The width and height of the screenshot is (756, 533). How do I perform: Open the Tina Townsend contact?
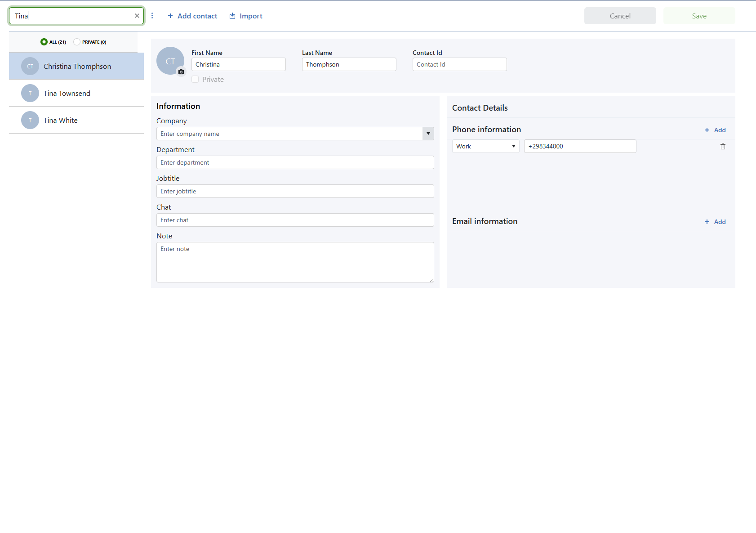(x=76, y=93)
